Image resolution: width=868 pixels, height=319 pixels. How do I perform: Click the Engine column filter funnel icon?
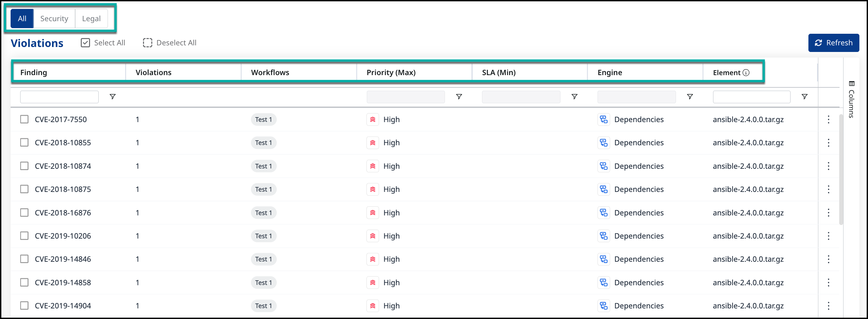coord(690,97)
